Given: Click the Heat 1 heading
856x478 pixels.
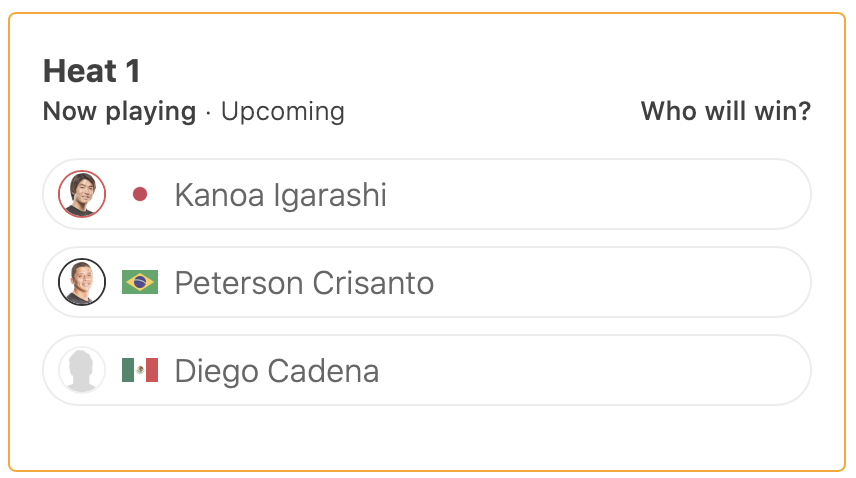Looking at the screenshot, I should (92, 71).
